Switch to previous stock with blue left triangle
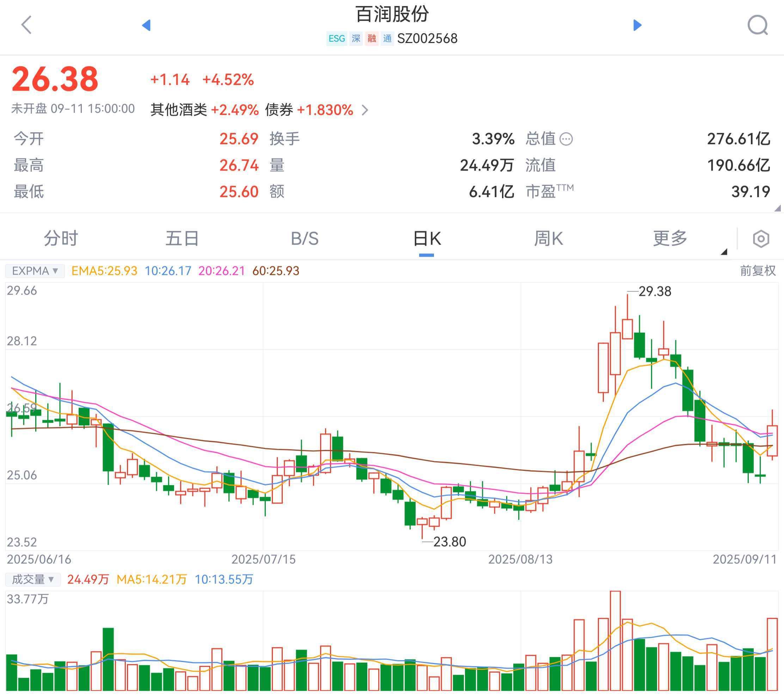784x698 pixels. tap(146, 25)
